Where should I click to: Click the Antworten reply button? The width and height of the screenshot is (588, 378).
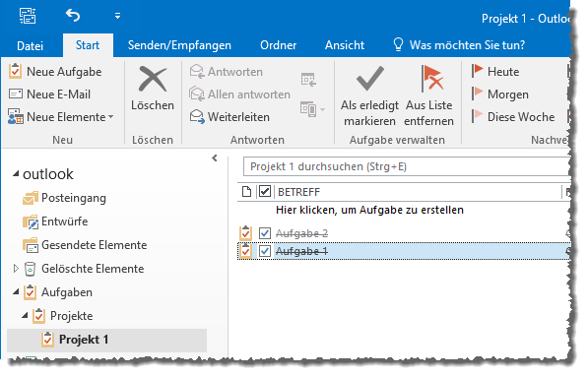pyautogui.click(x=226, y=71)
